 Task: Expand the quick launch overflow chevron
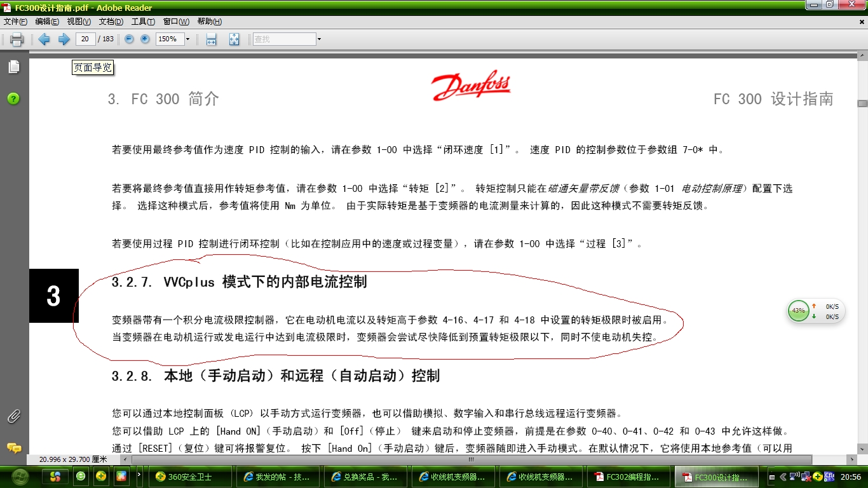139,474
